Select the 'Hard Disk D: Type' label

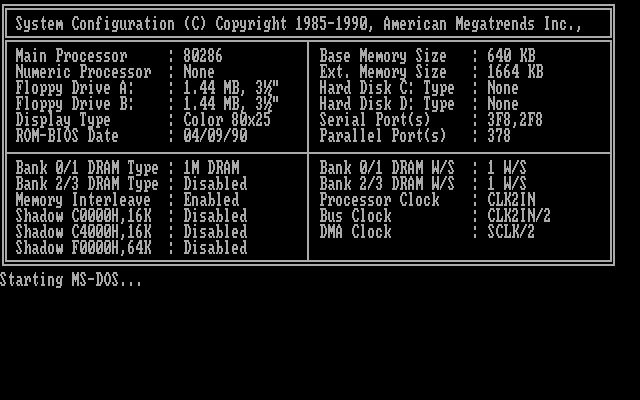coord(387,104)
